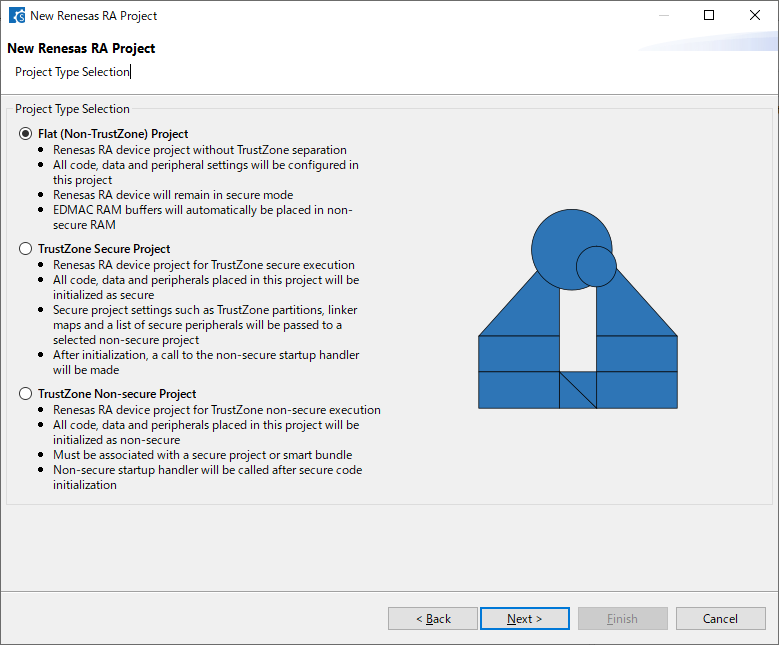Choose TrustZone Secure Project radio button

(x=26, y=249)
